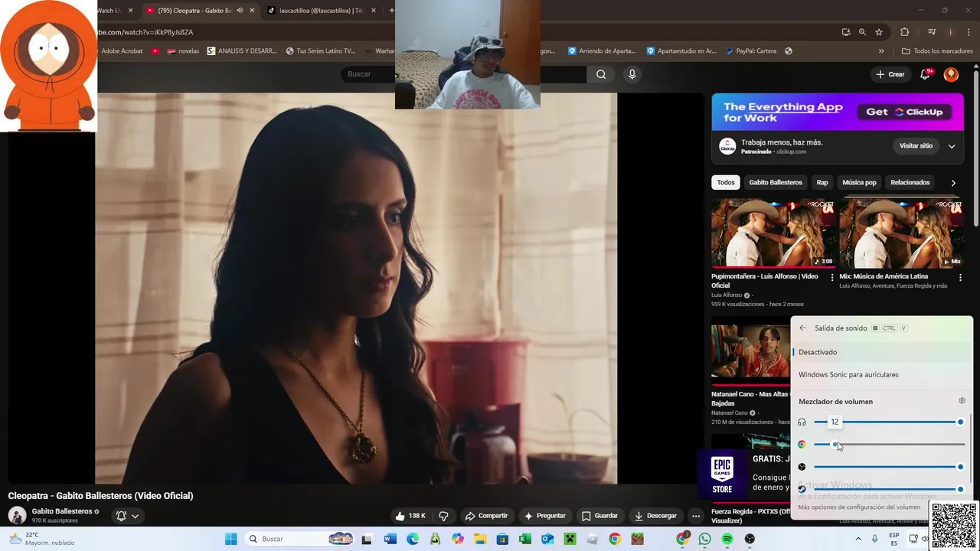Switch to laucastilloa TikTok browser tab

pos(320,11)
